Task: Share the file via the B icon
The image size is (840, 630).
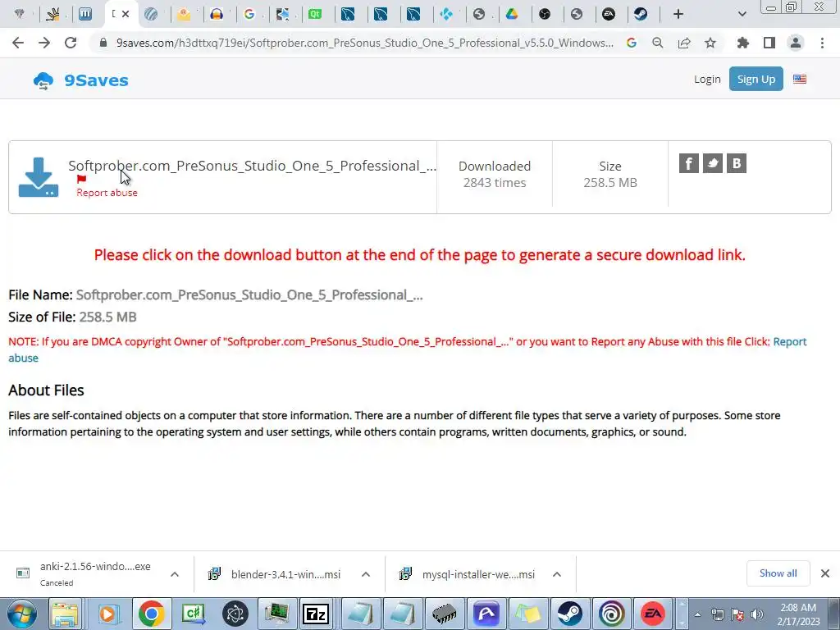Action: point(737,163)
